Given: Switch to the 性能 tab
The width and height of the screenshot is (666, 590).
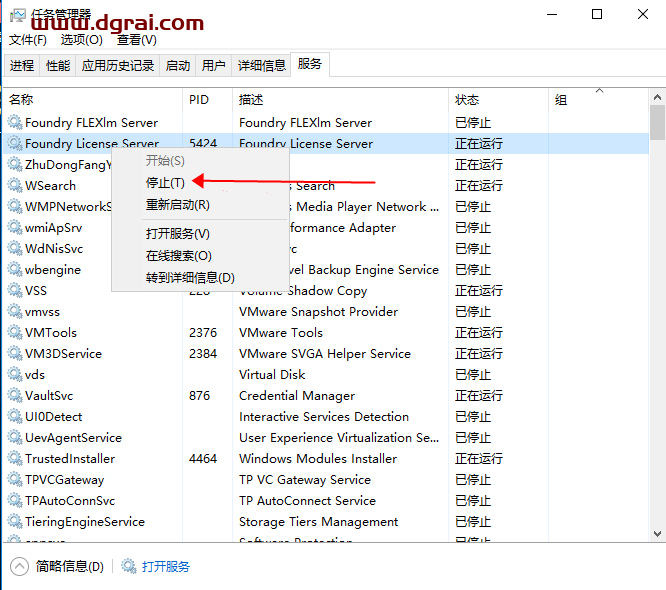Looking at the screenshot, I should [x=58, y=66].
